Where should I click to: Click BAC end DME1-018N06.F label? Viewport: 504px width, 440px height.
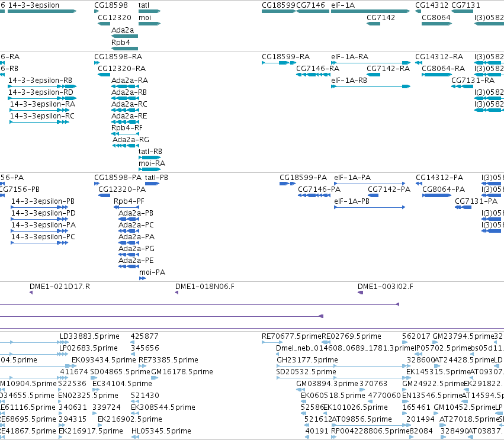(x=205, y=287)
